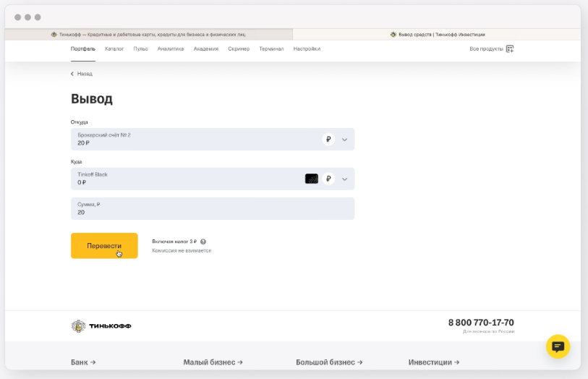Click the ruble icon in Куда field
Screen dimensions: 588x379
(328, 179)
